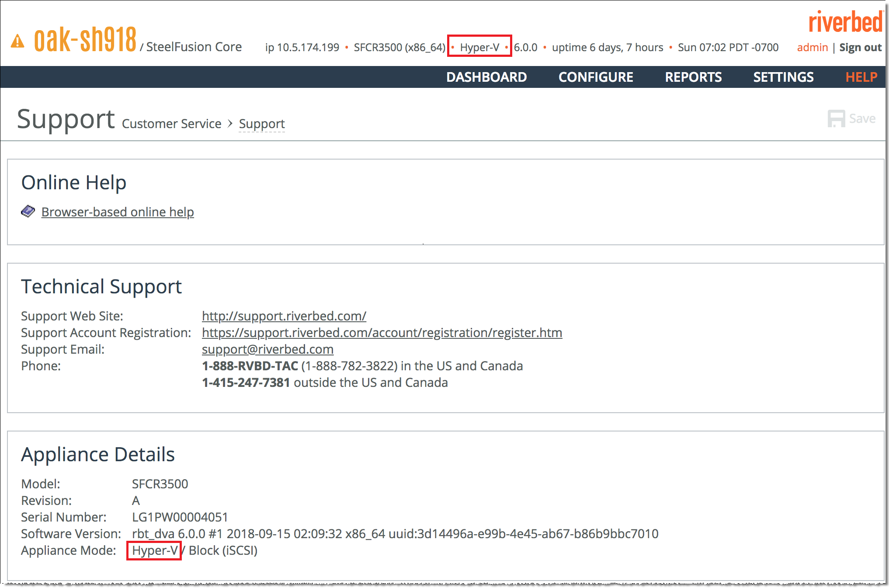Click Sign out
Screen dimensions: 889x588
tap(860, 47)
